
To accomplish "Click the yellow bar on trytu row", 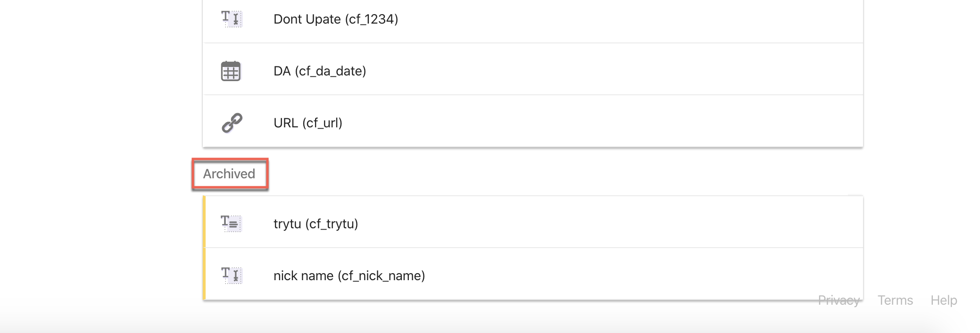I will coord(204,222).
